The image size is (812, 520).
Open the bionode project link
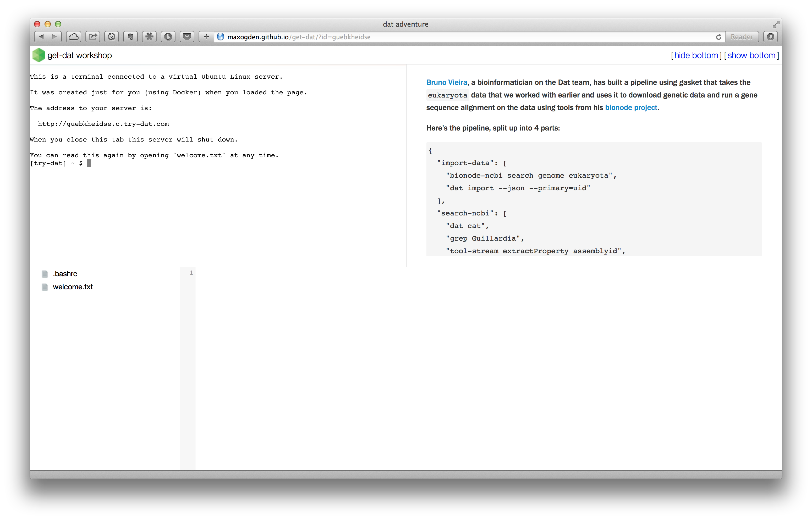tap(631, 107)
